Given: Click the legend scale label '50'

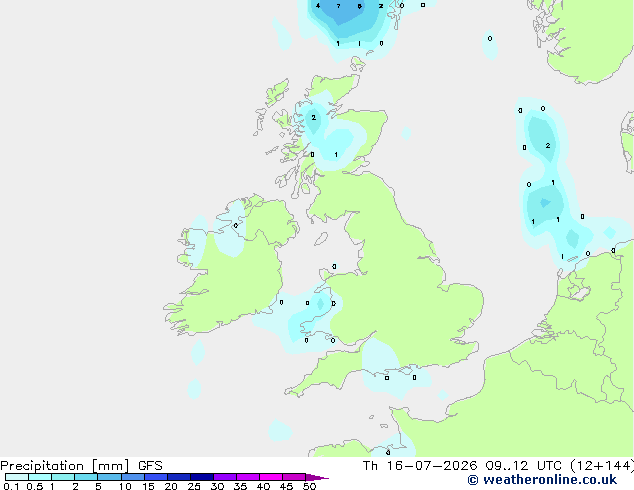Looking at the screenshot, I should pos(309,486).
